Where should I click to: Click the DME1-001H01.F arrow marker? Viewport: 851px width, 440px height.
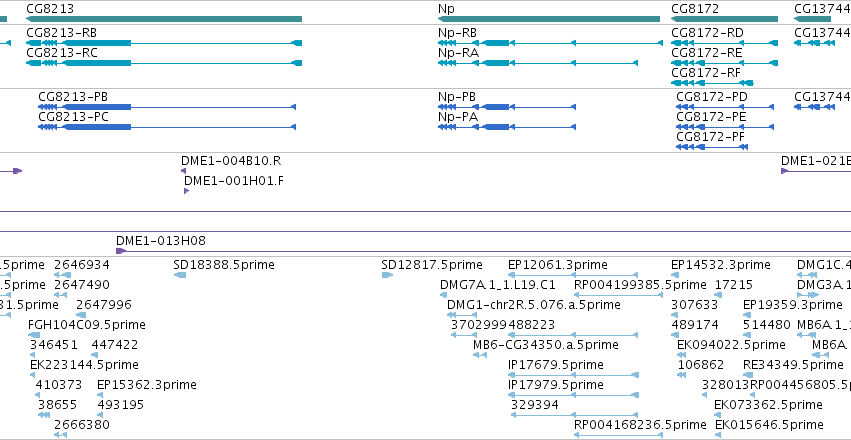pyautogui.click(x=187, y=191)
